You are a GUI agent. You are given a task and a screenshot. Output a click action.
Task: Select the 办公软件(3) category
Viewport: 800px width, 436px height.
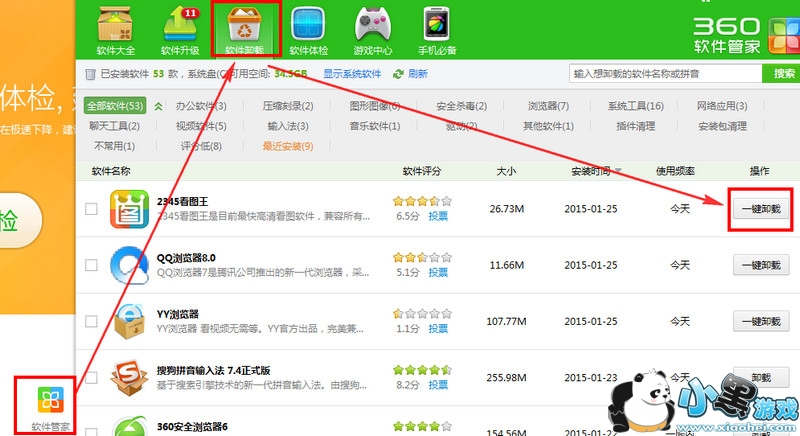click(201, 106)
